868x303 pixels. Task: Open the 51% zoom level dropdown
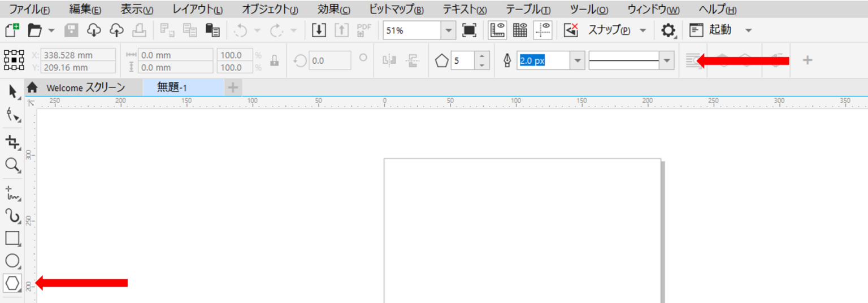coord(448,30)
